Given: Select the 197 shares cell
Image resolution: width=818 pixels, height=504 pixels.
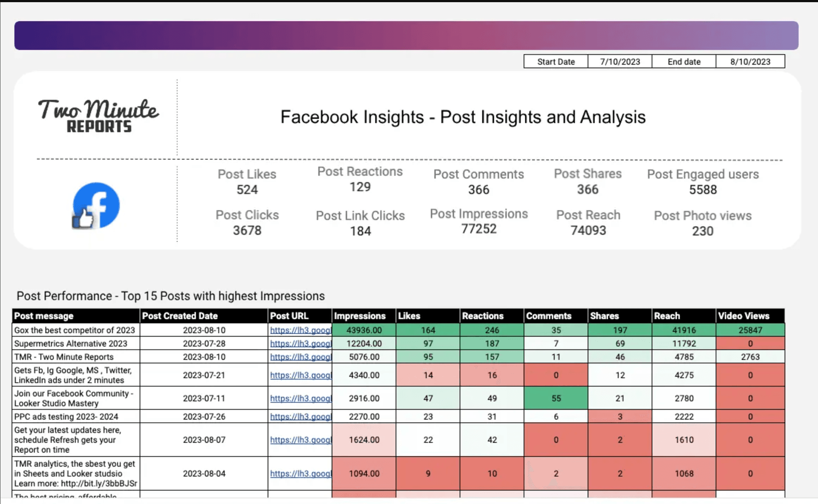Looking at the screenshot, I should (620, 330).
